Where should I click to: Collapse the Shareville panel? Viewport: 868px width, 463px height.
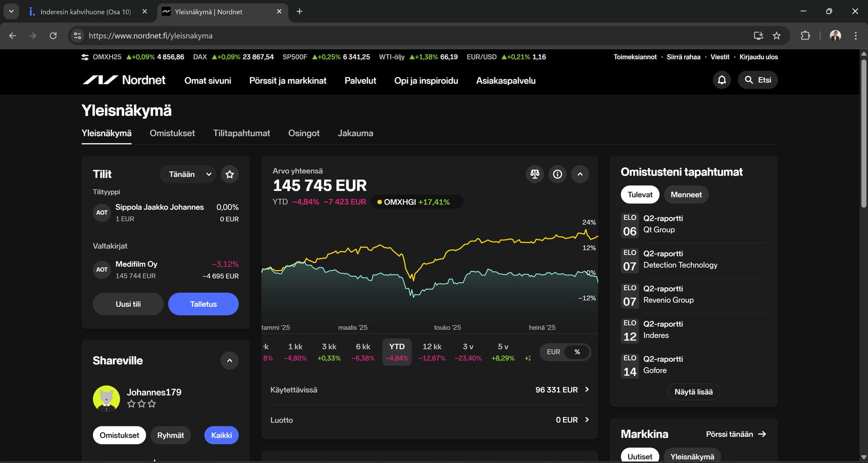[x=230, y=360]
